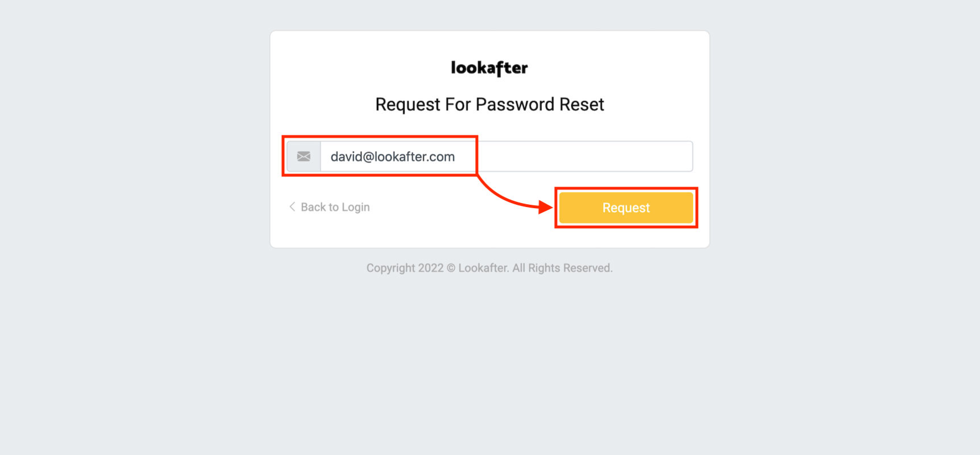This screenshot has height=455, width=980.
Task: Click the back chevron beside Back to Login
Action: click(x=292, y=206)
